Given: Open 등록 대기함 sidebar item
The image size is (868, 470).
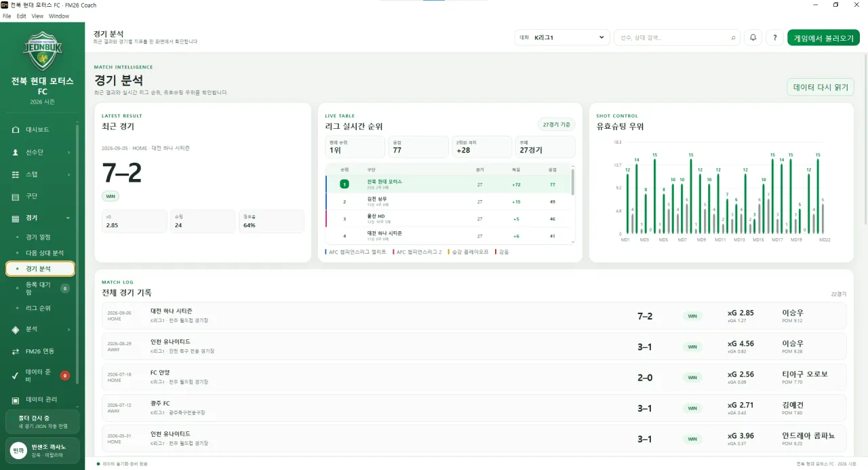Looking at the screenshot, I should pyautogui.click(x=40, y=288).
